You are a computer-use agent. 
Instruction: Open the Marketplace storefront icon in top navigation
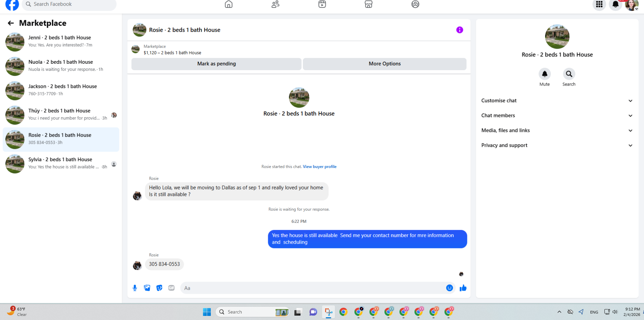click(x=368, y=4)
